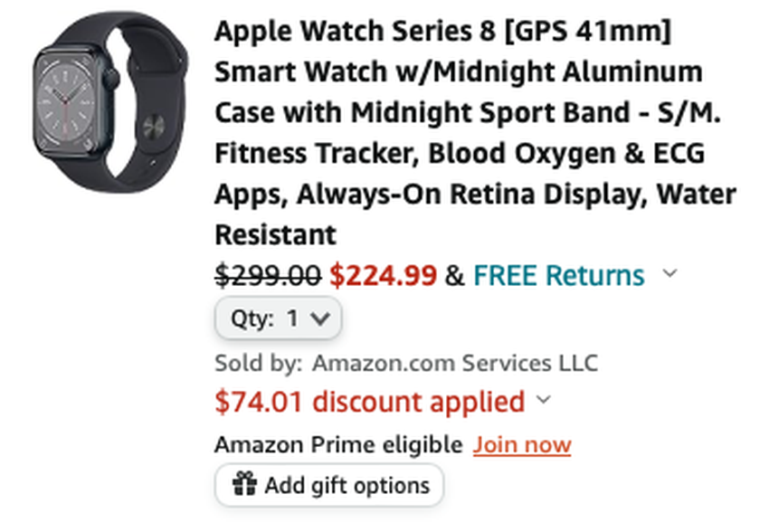
Task: Click the gift box icon
Action: coord(244,485)
